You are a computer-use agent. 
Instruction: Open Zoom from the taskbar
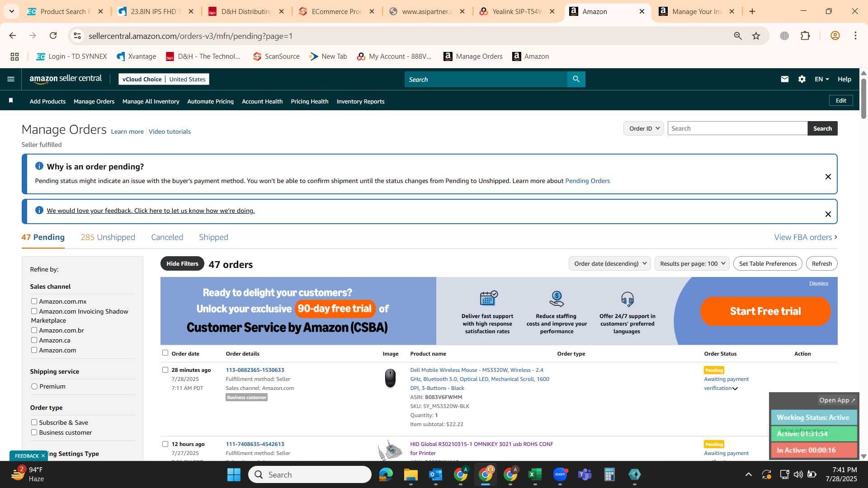560,474
